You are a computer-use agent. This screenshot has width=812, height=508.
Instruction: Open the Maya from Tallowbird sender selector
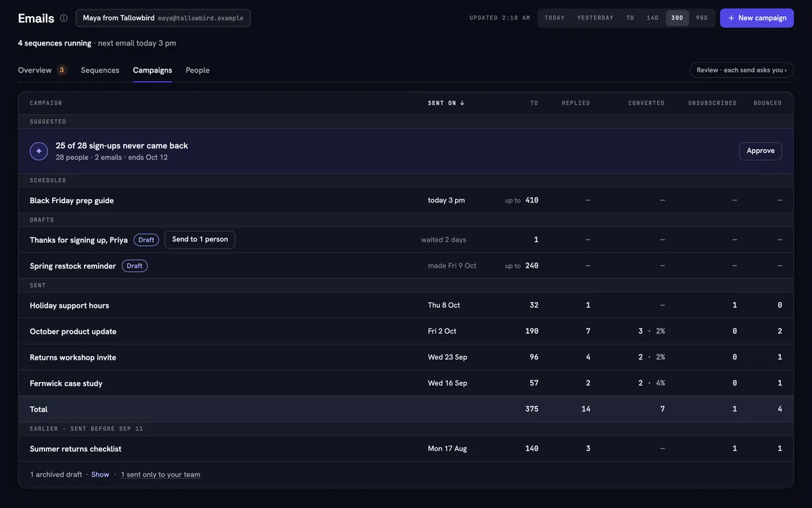tap(163, 18)
